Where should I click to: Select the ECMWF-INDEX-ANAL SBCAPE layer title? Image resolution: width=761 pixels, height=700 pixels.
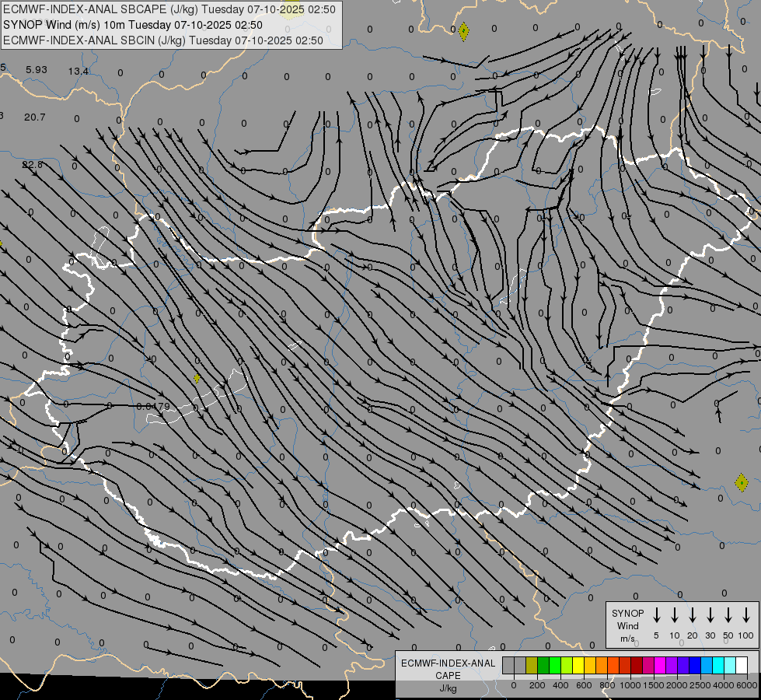(169, 9)
